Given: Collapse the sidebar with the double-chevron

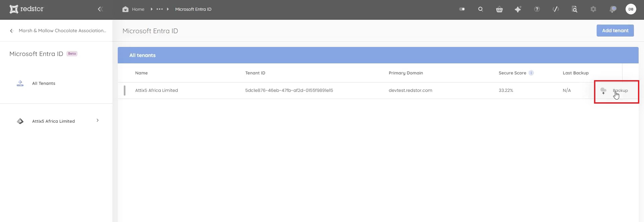Looking at the screenshot, I should coord(100,9).
